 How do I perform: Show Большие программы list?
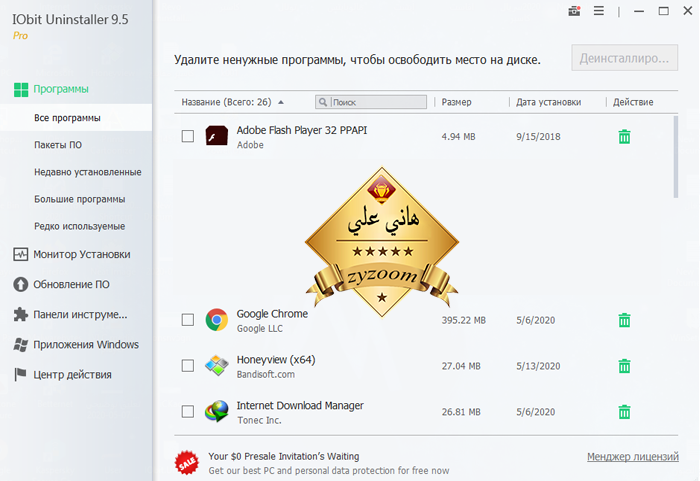click(x=79, y=199)
